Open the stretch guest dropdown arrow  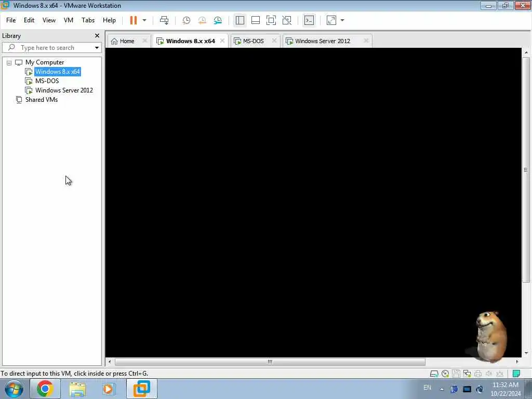coord(342,20)
